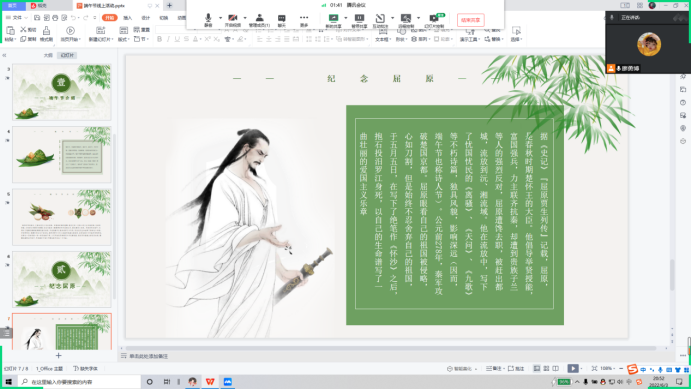Pause screen sharing in meeting bar

[x=359, y=20]
